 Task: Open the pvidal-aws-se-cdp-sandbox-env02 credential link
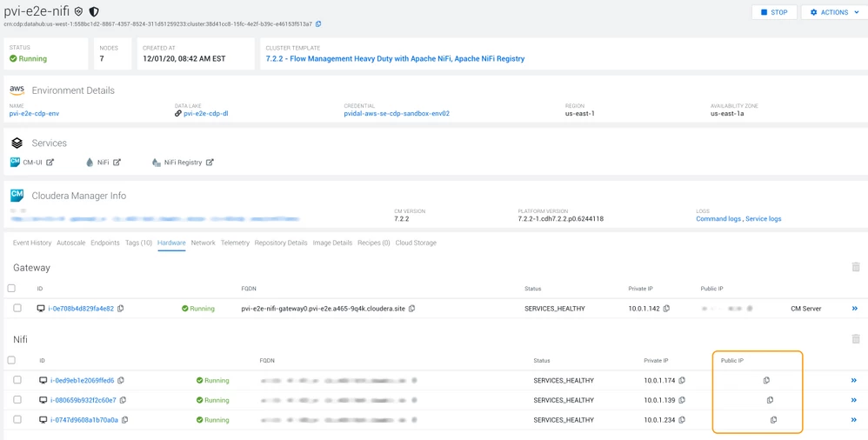[x=397, y=113]
